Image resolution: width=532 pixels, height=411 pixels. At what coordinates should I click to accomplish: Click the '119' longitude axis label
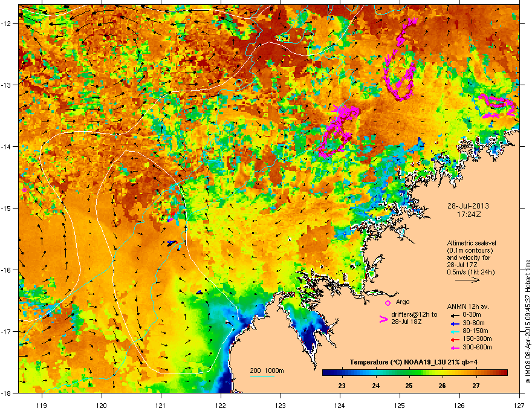42,405
